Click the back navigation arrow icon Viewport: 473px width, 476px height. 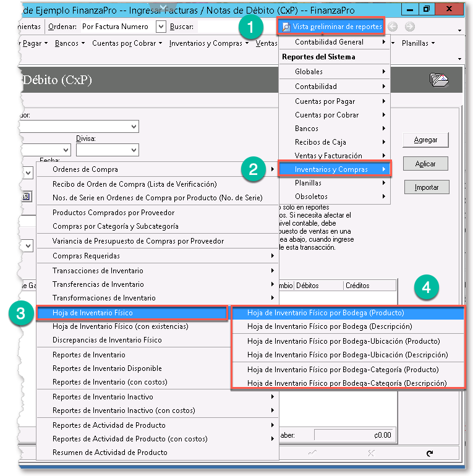click(393, 27)
